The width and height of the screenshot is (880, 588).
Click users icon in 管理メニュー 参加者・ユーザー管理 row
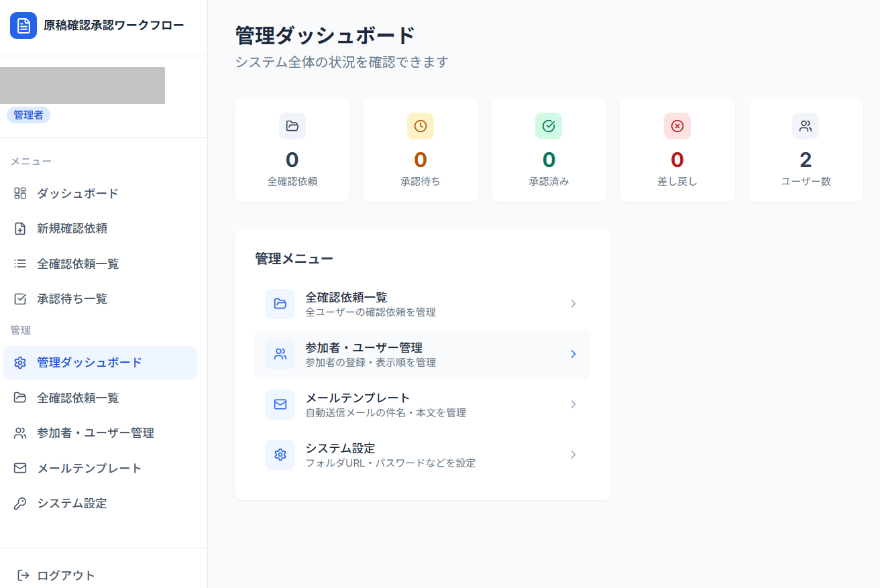click(x=280, y=354)
